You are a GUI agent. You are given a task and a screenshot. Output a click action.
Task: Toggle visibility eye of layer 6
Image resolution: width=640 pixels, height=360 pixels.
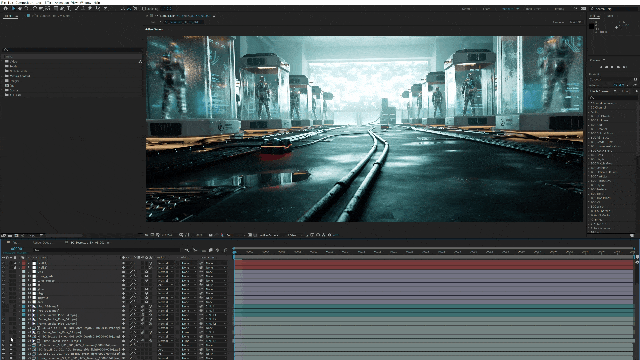point(3,285)
